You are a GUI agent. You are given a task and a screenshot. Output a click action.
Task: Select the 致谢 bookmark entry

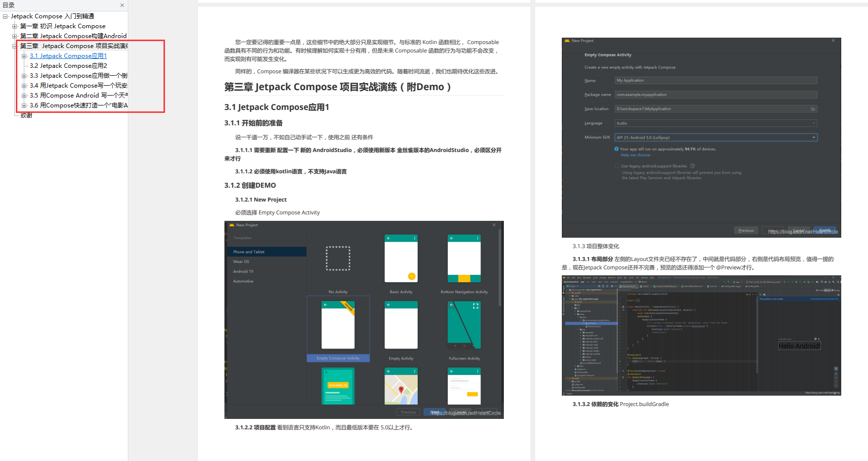26,115
